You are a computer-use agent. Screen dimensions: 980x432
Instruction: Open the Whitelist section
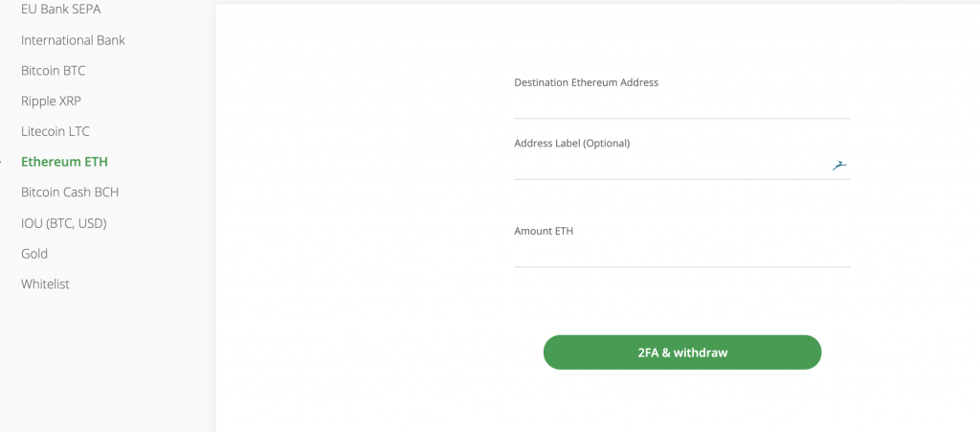point(45,284)
